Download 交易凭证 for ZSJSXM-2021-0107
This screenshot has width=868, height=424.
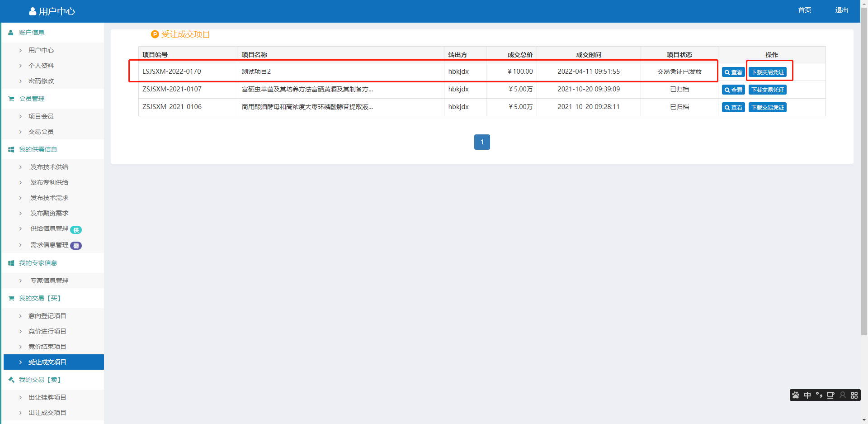pos(768,90)
